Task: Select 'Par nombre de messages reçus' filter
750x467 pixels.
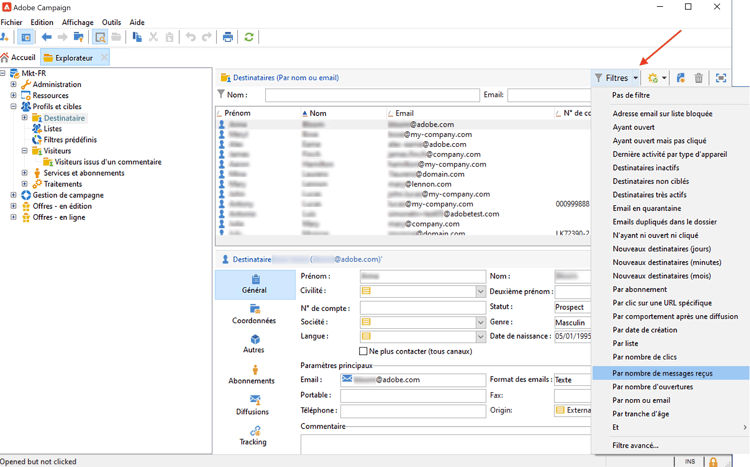Action: (x=662, y=373)
